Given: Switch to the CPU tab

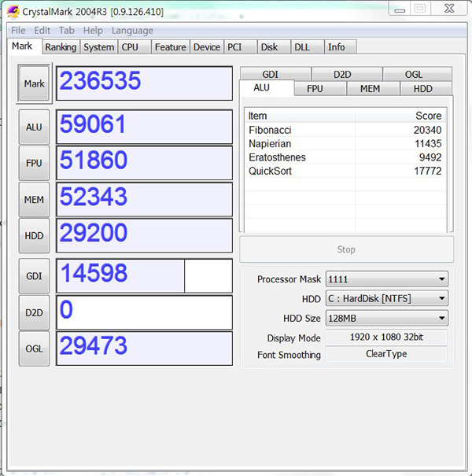Looking at the screenshot, I should (x=135, y=47).
